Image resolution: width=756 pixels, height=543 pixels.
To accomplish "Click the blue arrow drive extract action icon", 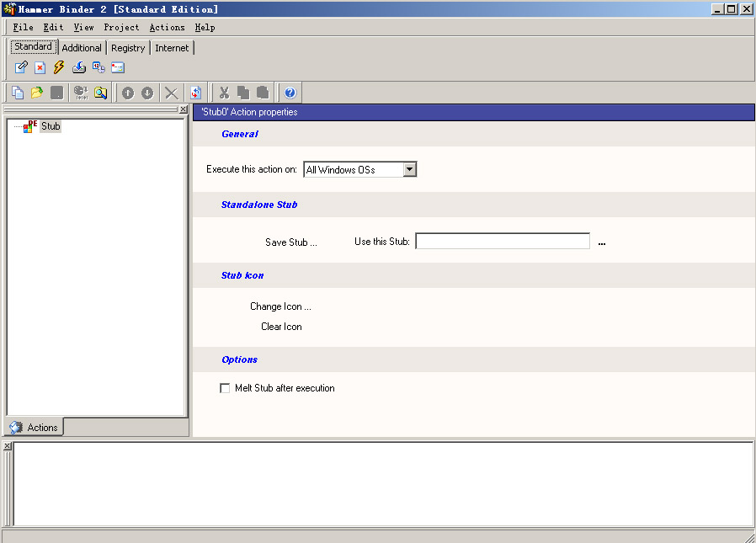I will click(x=79, y=67).
